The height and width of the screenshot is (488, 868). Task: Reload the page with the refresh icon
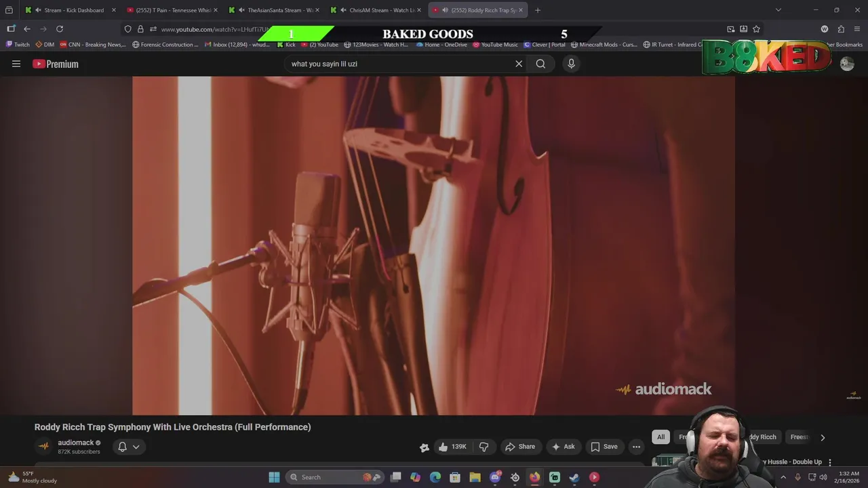pos(60,28)
